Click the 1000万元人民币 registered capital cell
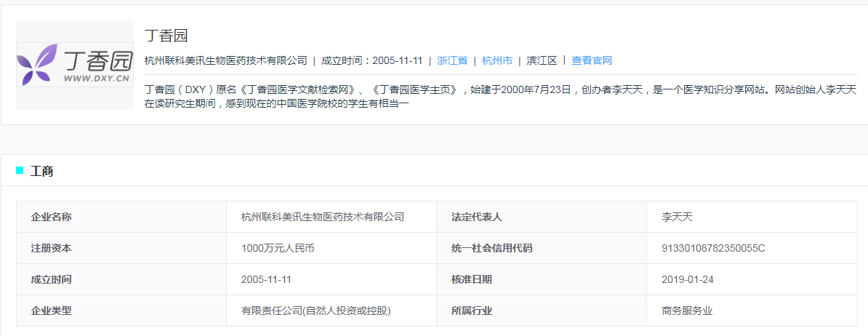Viewport: 868px width, 336px height. (x=331, y=248)
